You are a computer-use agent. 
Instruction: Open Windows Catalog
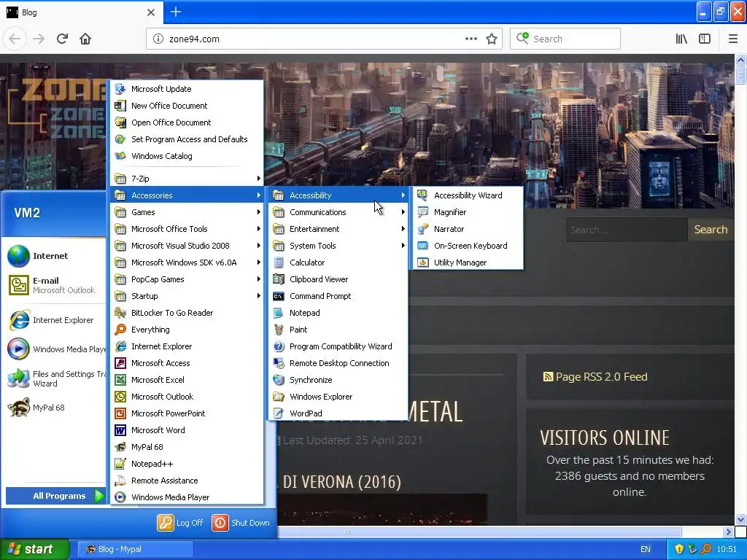187,156
